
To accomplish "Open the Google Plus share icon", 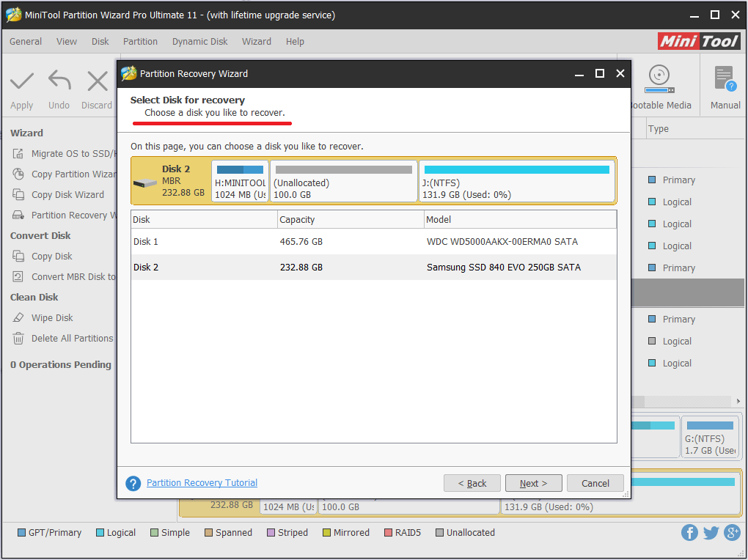I will [733, 532].
